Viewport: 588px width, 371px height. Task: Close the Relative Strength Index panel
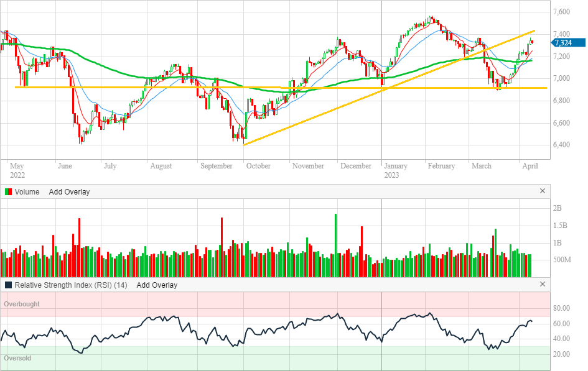[542, 285]
